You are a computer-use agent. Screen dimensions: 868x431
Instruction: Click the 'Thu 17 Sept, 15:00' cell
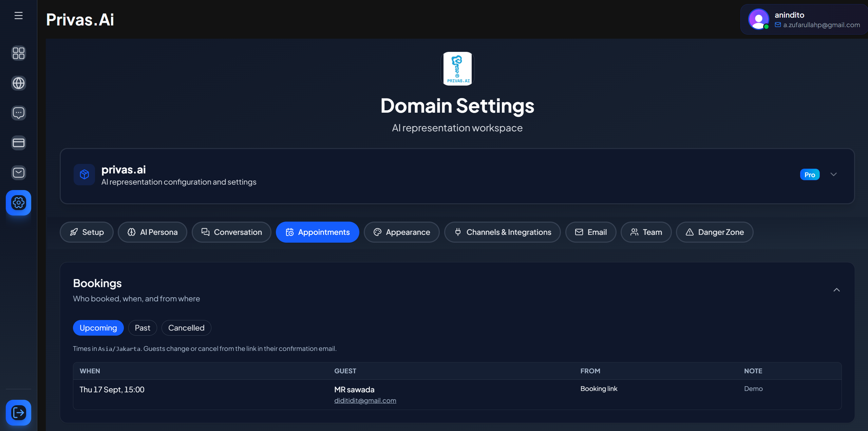(112, 390)
